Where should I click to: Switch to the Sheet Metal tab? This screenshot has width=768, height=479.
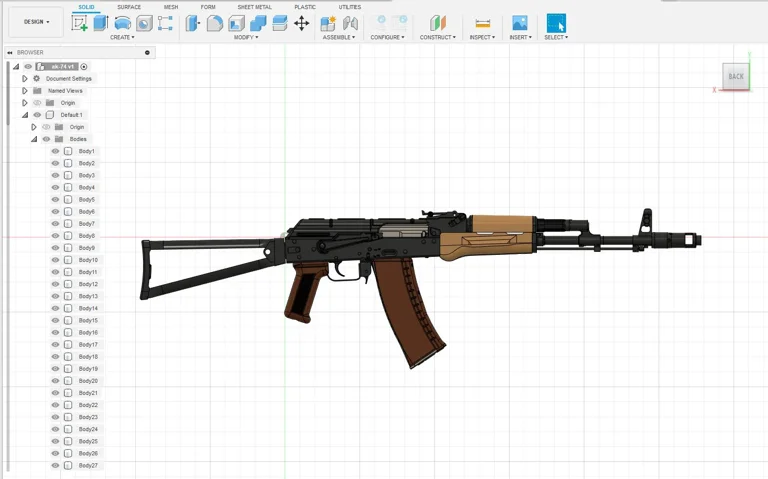coord(254,7)
